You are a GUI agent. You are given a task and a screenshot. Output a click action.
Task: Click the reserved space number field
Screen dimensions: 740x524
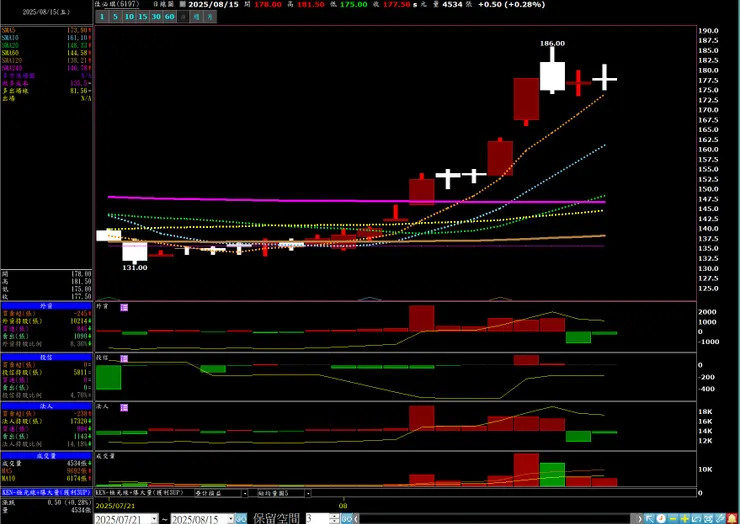pos(317,519)
